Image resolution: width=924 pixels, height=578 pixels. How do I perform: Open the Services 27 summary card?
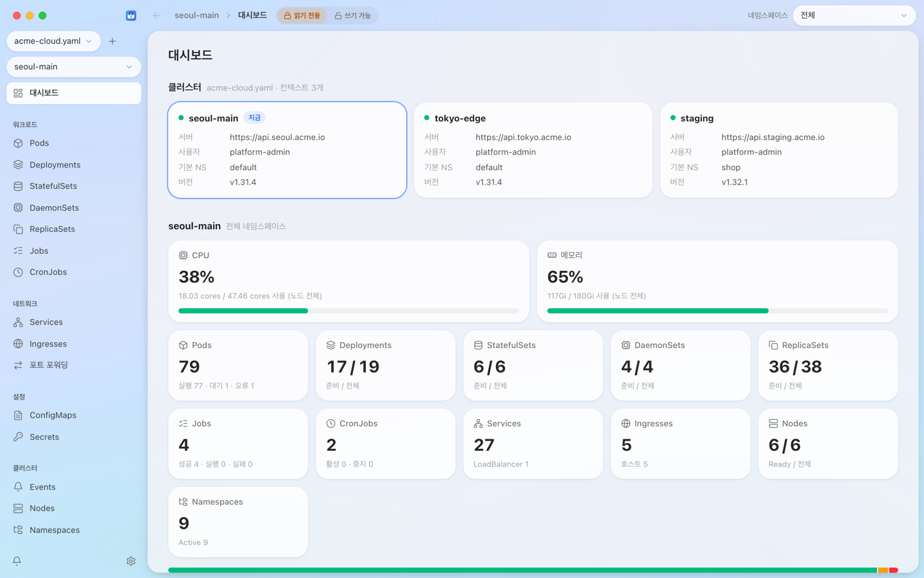[x=533, y=444]
